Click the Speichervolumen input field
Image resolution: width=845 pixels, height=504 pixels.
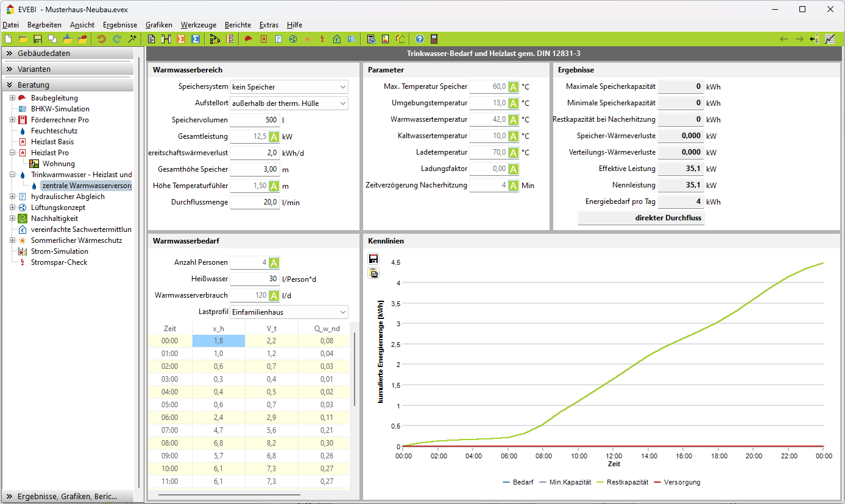tap(255, 120)
